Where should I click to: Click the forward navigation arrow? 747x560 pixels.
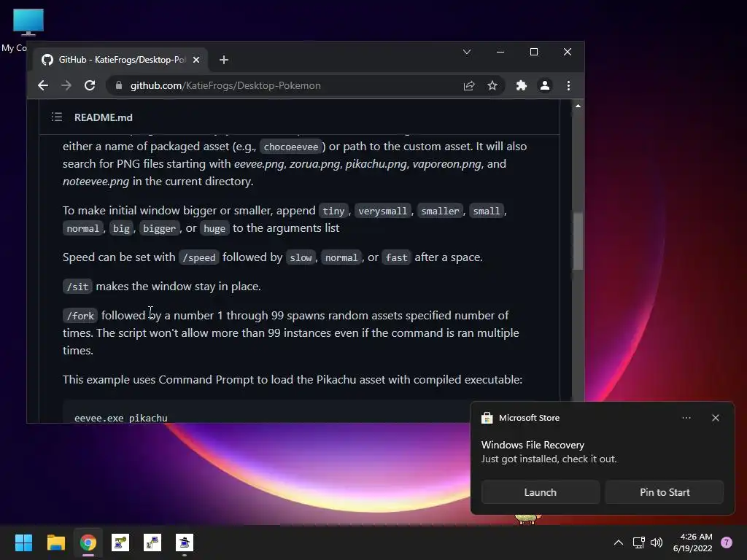point(66,86)
